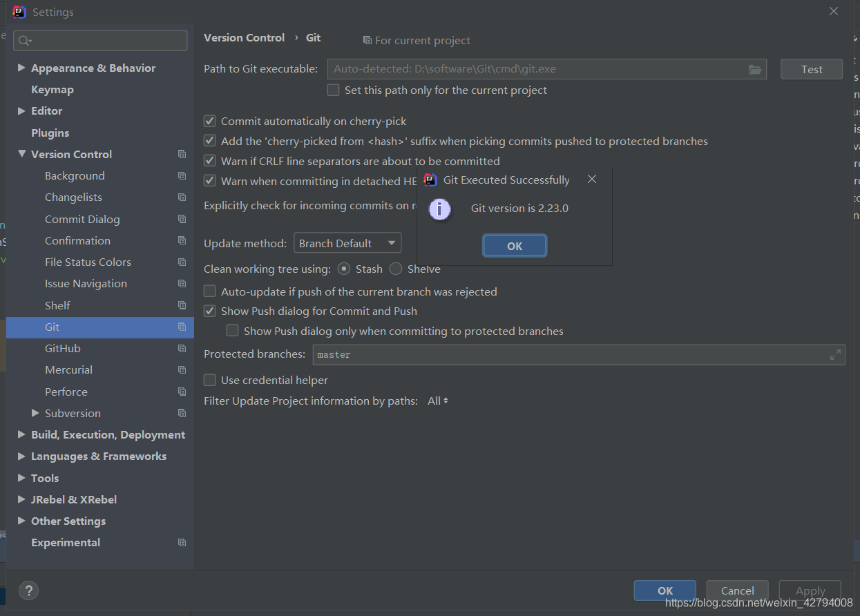Toggle the 'cherry-picked from <hash>' suffix checkbox

pos(209,141)
